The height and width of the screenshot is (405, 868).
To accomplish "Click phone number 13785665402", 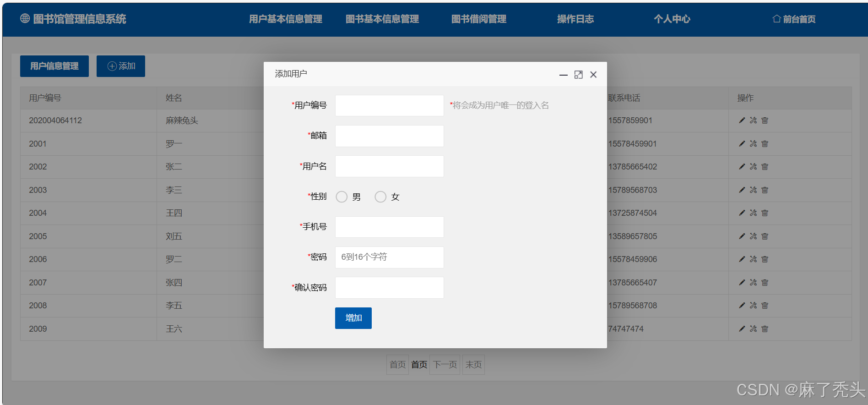I will pos(633,167).
